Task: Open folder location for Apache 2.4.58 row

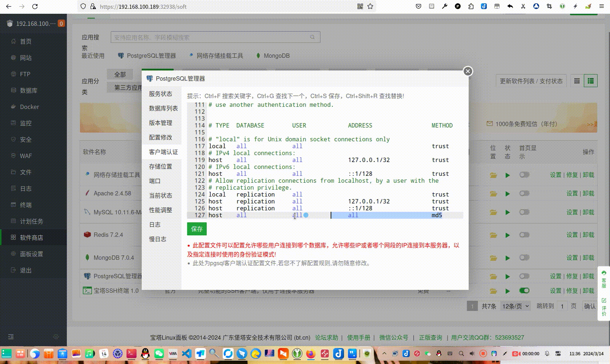Action: click(493, 194)
